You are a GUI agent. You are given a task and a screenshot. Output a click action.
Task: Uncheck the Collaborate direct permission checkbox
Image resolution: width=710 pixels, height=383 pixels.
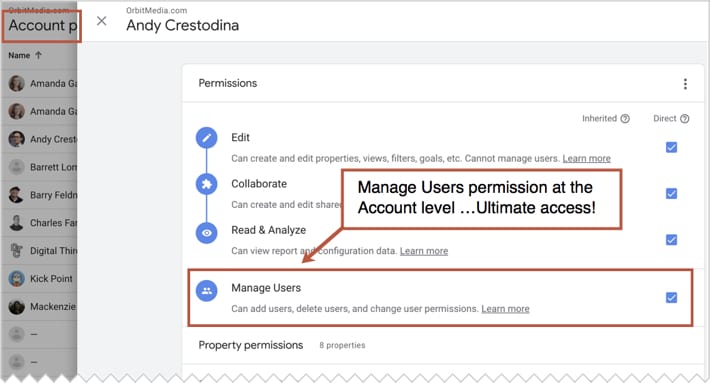point(672,194)
